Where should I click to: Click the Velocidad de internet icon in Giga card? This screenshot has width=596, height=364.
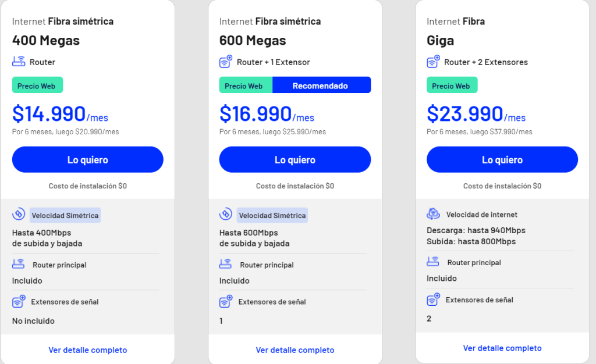pyautogui.click(x=433, y=214)
